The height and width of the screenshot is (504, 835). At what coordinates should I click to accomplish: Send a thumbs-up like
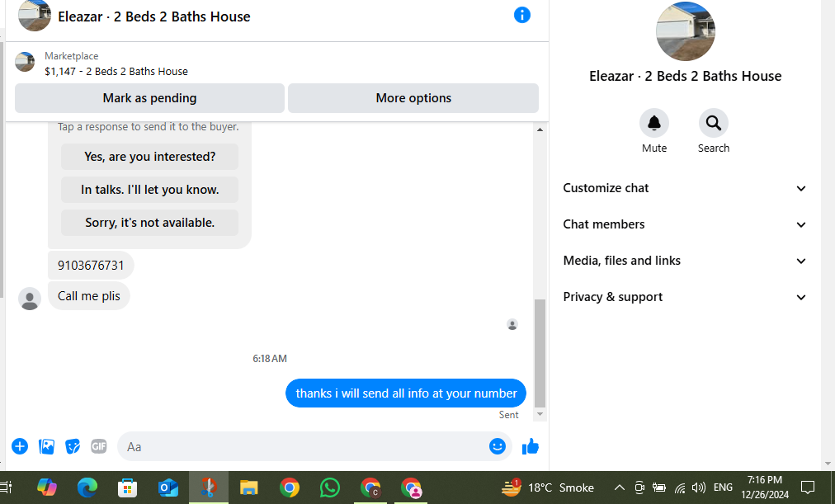pos(531,446)
